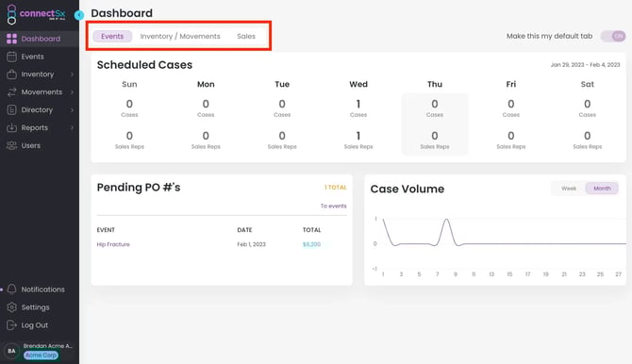Click the EVENT column header

(106, 230)
